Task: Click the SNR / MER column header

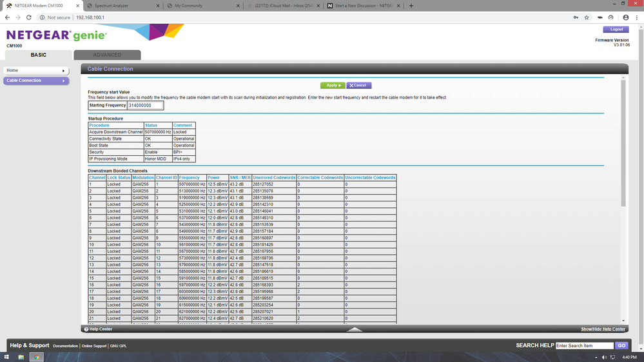Action: 240,178
